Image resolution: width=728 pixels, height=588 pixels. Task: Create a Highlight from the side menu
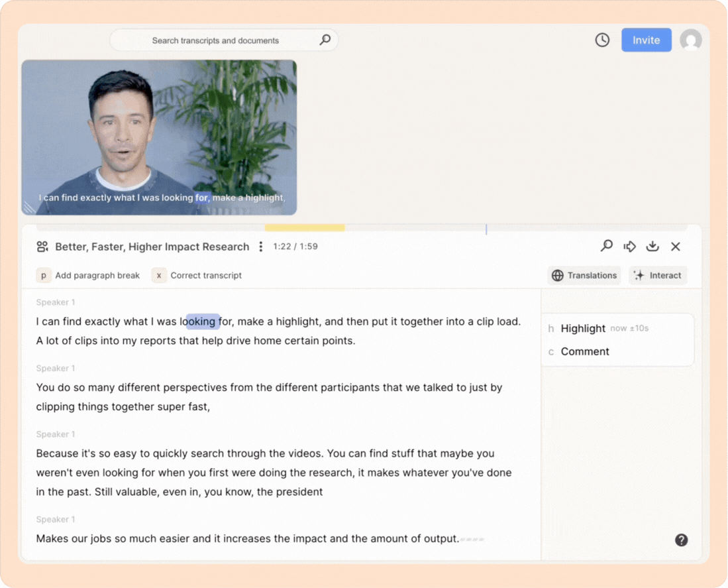point(583,328)
